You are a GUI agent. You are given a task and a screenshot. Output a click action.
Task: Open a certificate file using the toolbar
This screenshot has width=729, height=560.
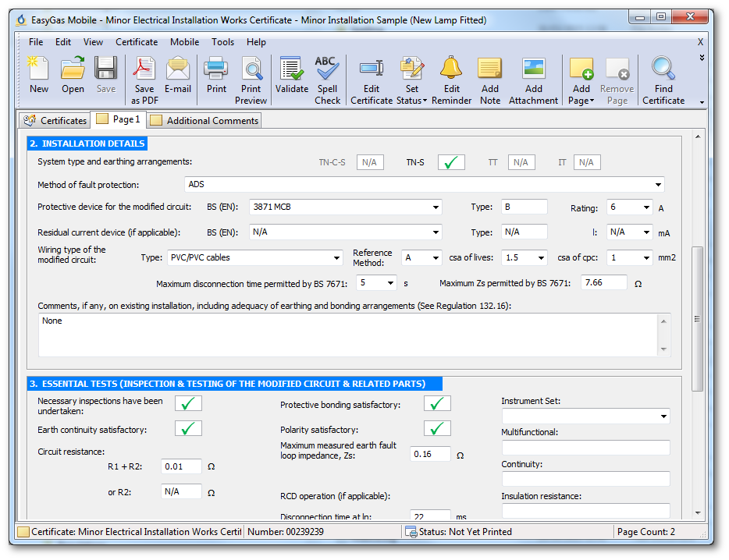pyautogui.click(x=73, y=74)
